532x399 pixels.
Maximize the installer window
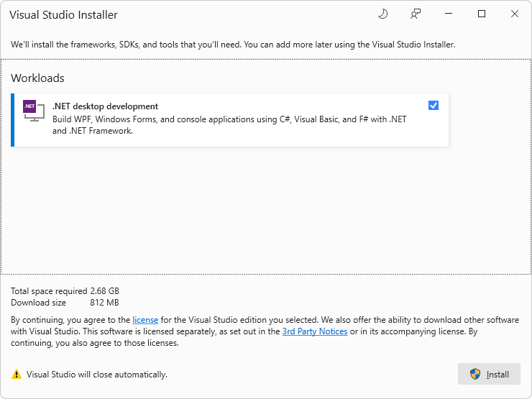pos(482,14)
